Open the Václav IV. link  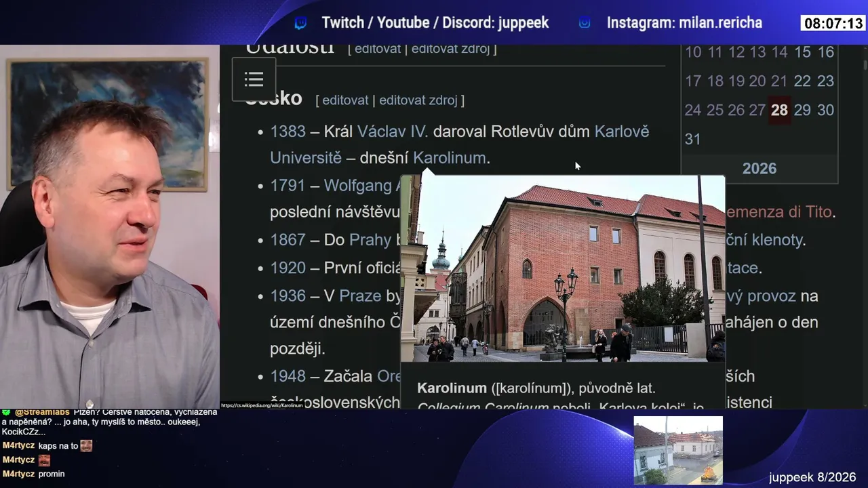[393, 131]
